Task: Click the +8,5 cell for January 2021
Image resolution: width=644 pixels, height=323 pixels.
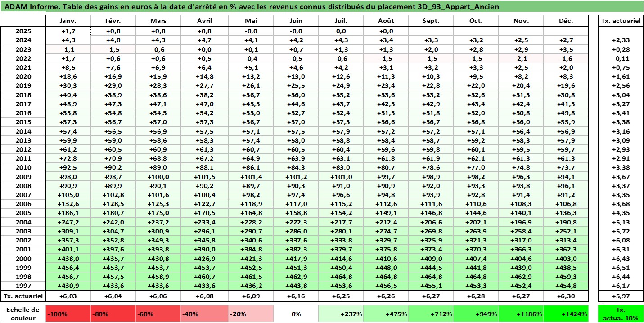Action: coord(68,68)
